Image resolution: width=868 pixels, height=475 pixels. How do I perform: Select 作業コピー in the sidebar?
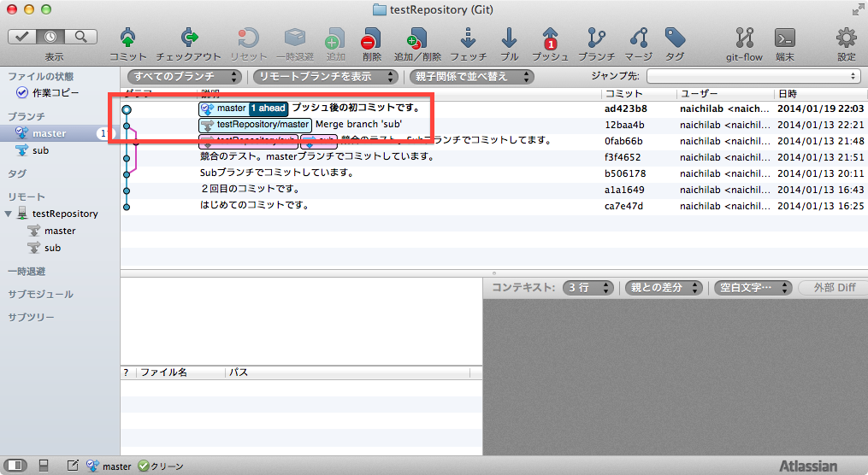click(x=56, y=93)
